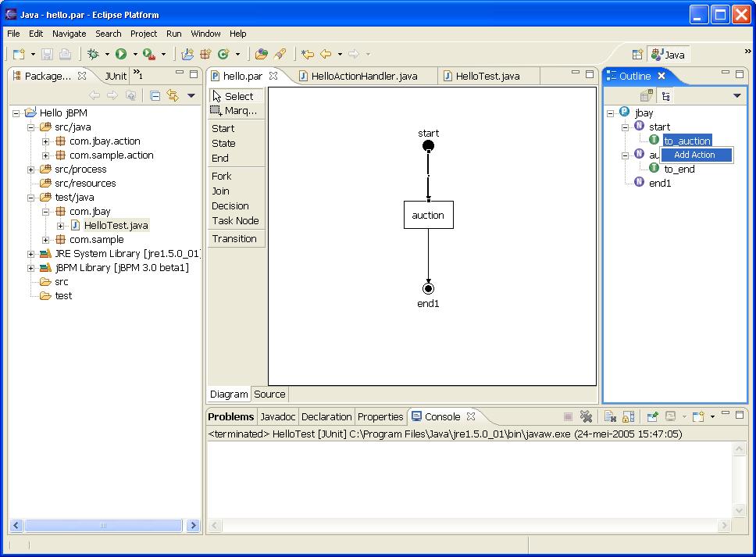Toggle Scroll Lock in Console toolbar

click(628, 416)
